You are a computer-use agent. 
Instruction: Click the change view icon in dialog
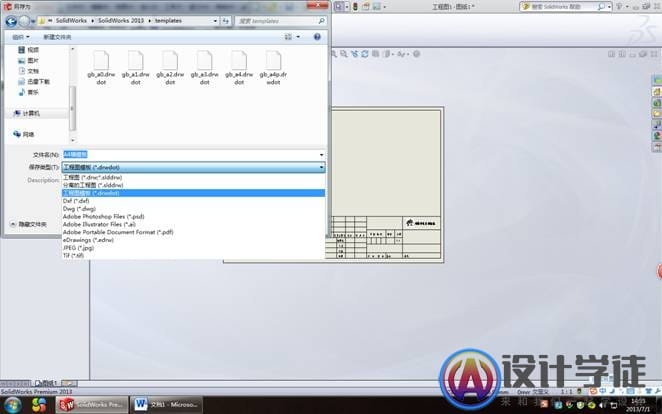pos(288,37)
